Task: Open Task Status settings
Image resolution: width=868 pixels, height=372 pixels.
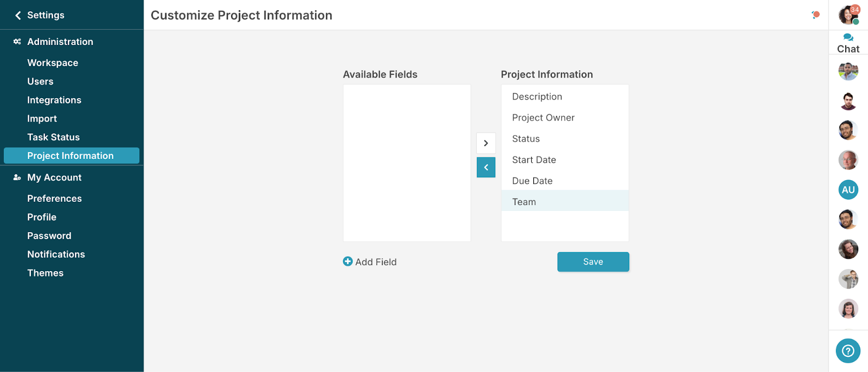Action: [x=53, y=137]
